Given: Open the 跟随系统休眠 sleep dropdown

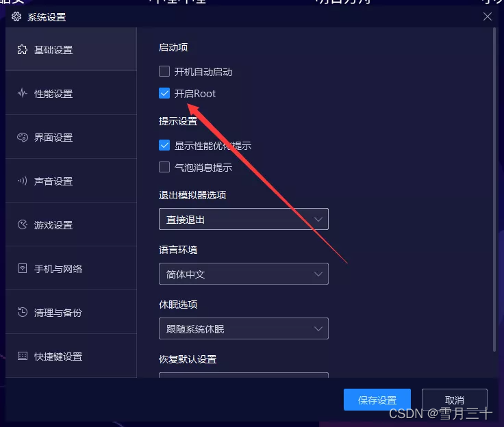Looking at the screenshot, I should (x=244, y=328).
